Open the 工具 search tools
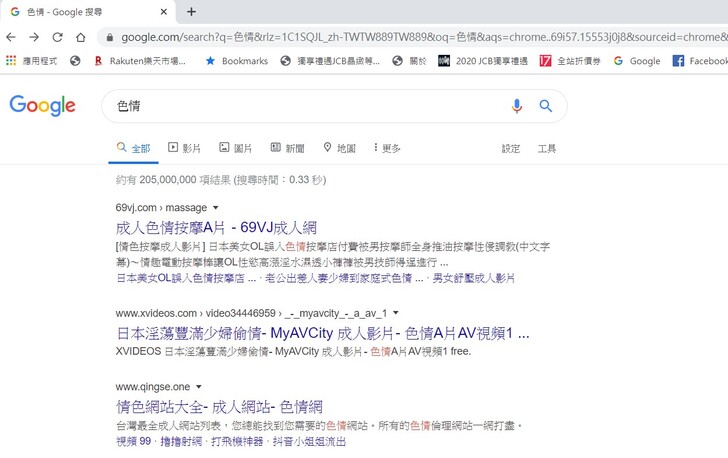 click(546, 149)
